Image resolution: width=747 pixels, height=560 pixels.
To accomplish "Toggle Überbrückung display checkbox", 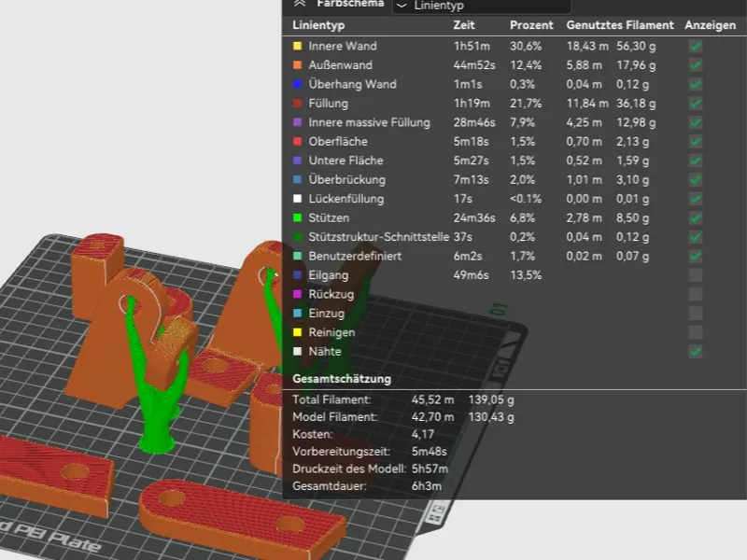I will pyautogui.click(x=695, y=179).
